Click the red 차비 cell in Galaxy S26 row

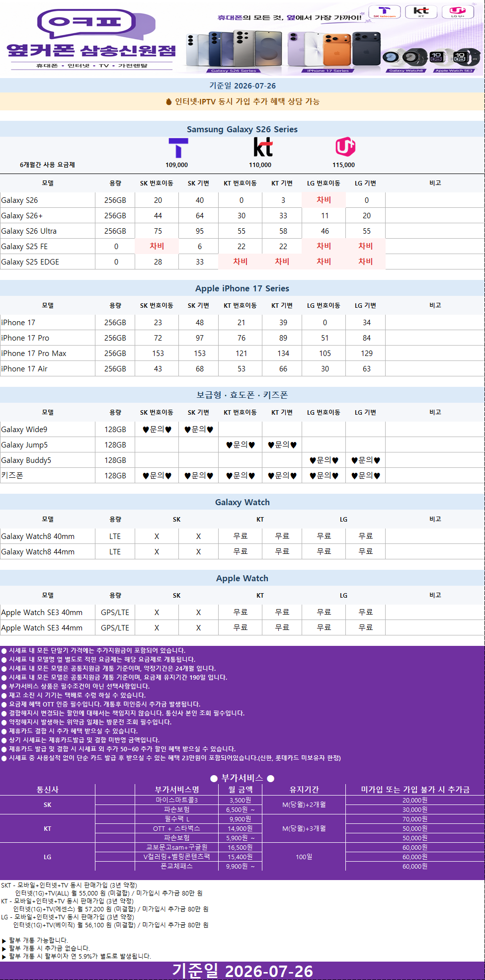click(324, 200)
